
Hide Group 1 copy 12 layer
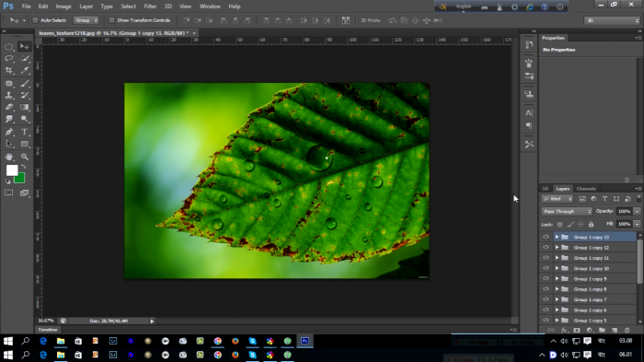pyautogui.click(x=546, y=247)
